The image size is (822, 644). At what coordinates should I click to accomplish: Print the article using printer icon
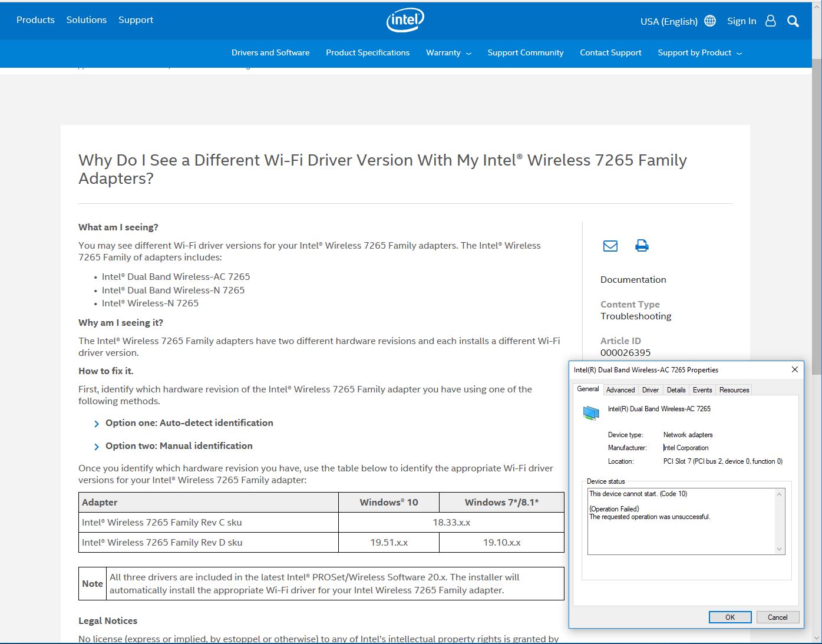pyautogui.click(x=642, y=246)
